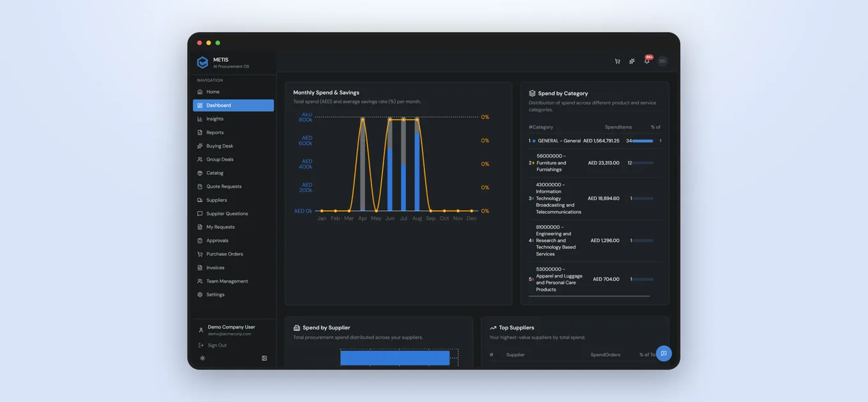Open the DC user avatar menu
868x402 pixels.
coord(662,61)
